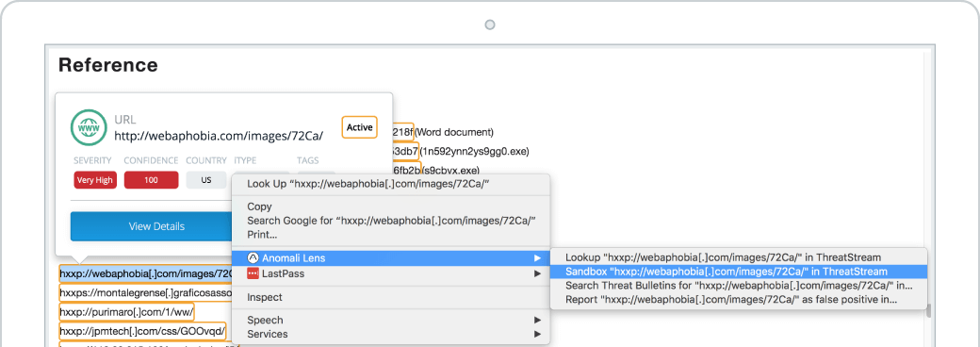The width and height of the screenshot is (980, 347).
Task: Expand the Services submenu arrow
Action: (537, 334)
